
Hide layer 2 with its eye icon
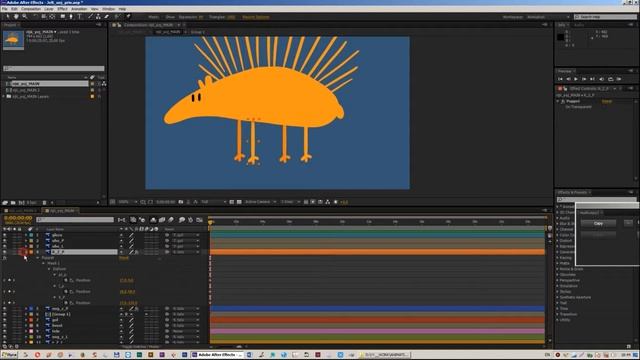coord(4,241)
